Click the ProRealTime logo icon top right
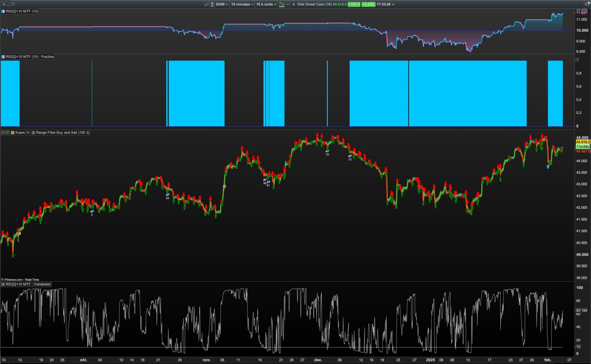 pos(587,4)
